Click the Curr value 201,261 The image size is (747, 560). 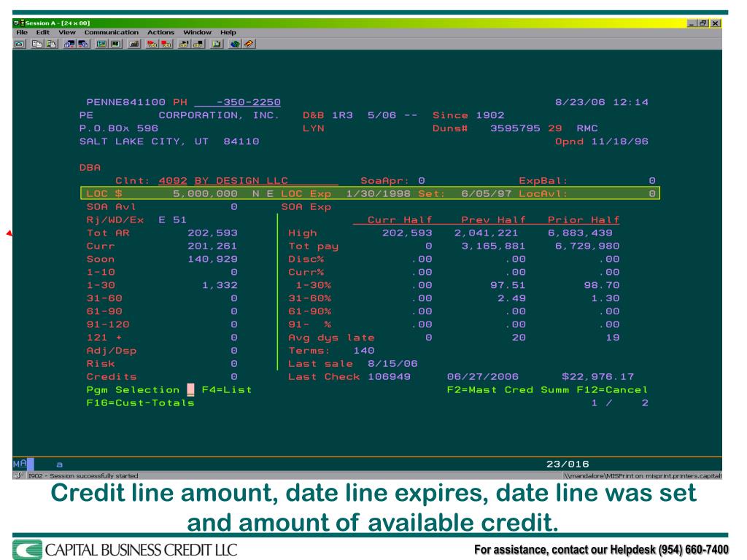point(212,246)
